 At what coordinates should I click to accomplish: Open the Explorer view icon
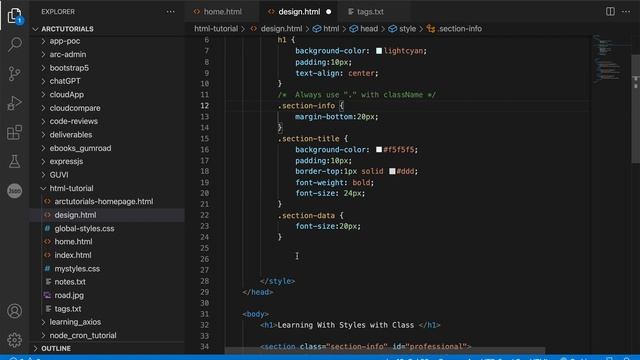[x=15, y=16]
